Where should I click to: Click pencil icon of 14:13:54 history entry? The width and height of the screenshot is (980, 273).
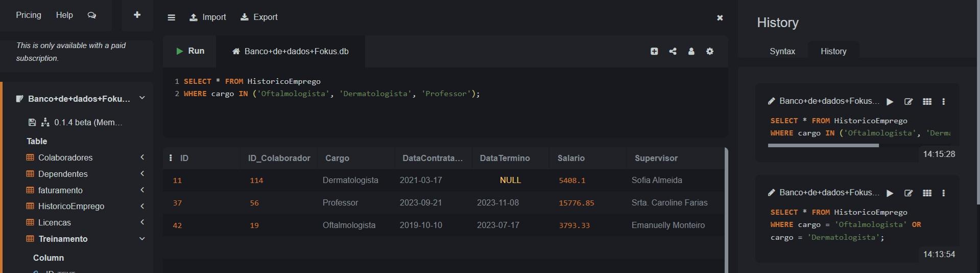tap(772, 193)
